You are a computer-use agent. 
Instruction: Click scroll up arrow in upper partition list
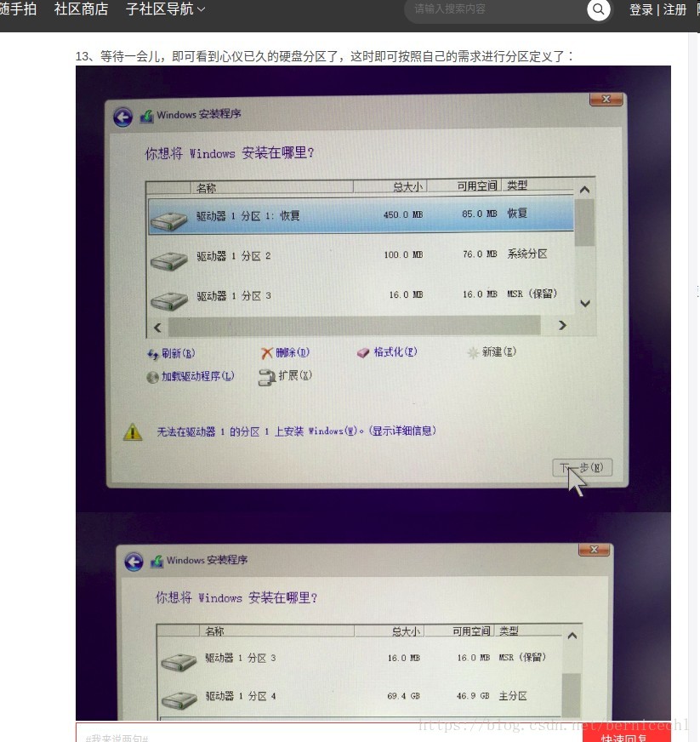click(x=584, y=190)
